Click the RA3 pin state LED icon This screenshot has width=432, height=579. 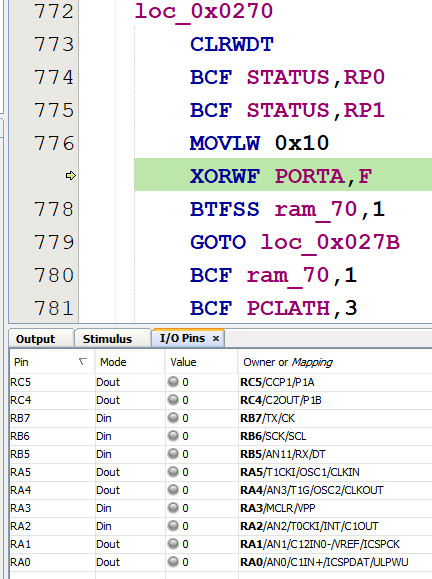click(173, 508)
